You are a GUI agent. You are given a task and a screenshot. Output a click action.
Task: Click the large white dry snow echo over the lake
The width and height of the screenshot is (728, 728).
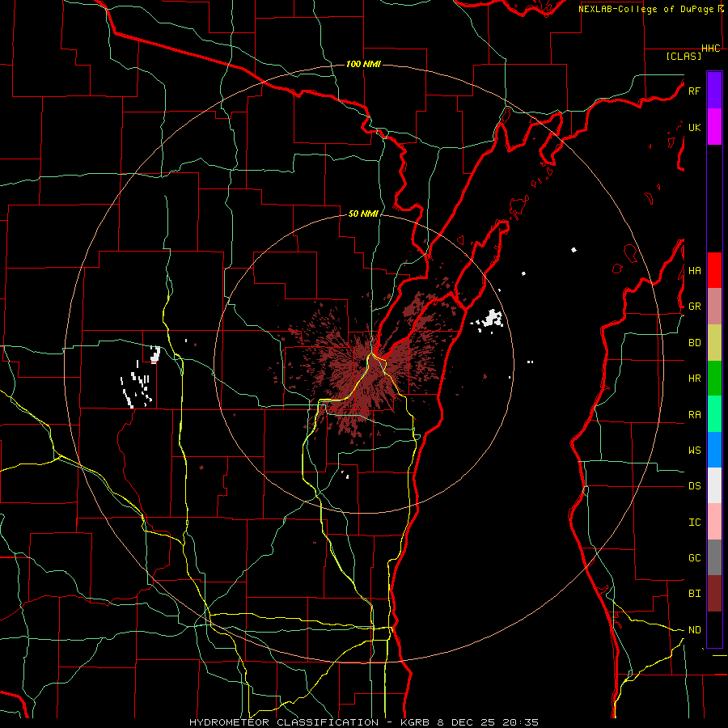489,320
